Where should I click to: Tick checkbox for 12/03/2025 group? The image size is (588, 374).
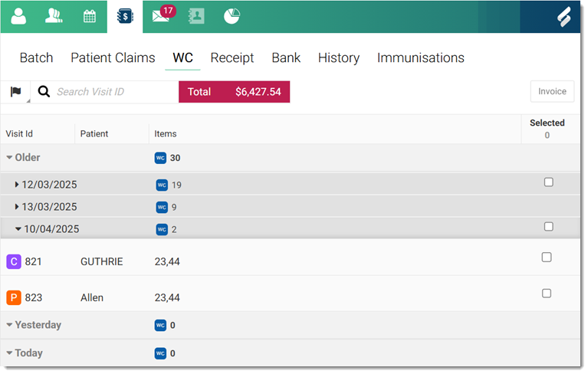(549, 182)
